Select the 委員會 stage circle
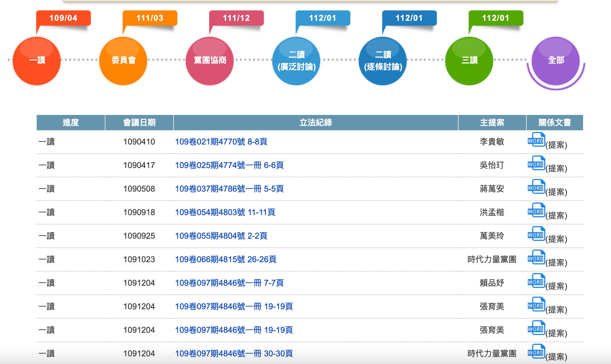 [x=123, y=61]
